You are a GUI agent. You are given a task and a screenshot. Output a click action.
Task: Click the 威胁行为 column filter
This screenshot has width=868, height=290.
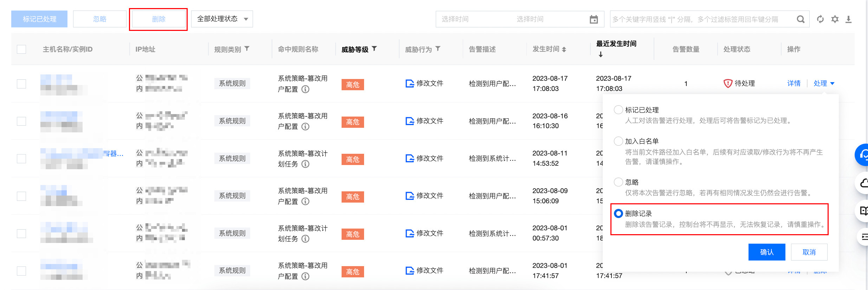pyautogui.click(x=438, y=49)
